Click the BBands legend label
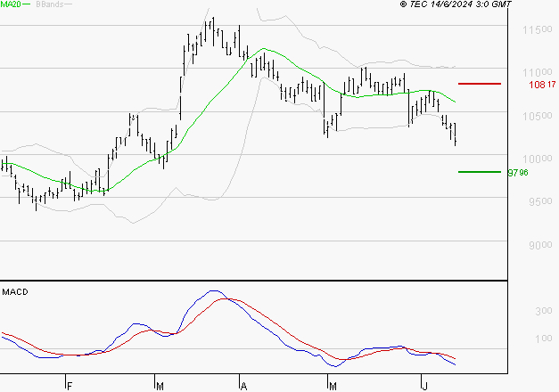The width and height of the screenshot is (559, 392). [x=50, y=4]
